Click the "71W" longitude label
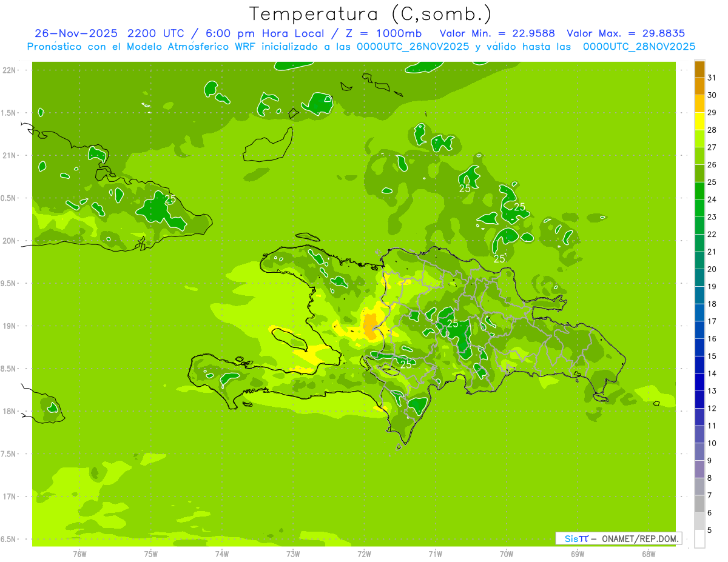 pos(435,554)
